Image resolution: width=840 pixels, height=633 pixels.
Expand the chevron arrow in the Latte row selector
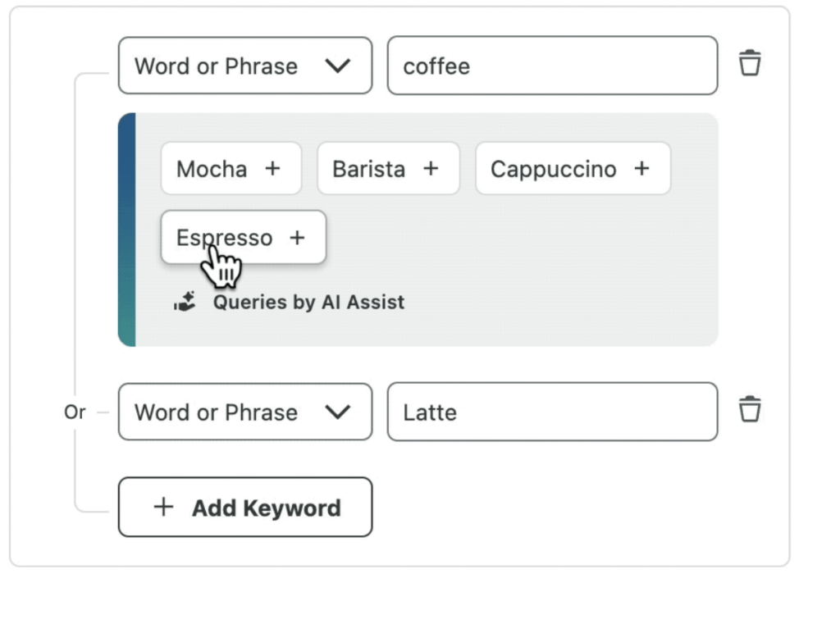[x=337, y=412]
